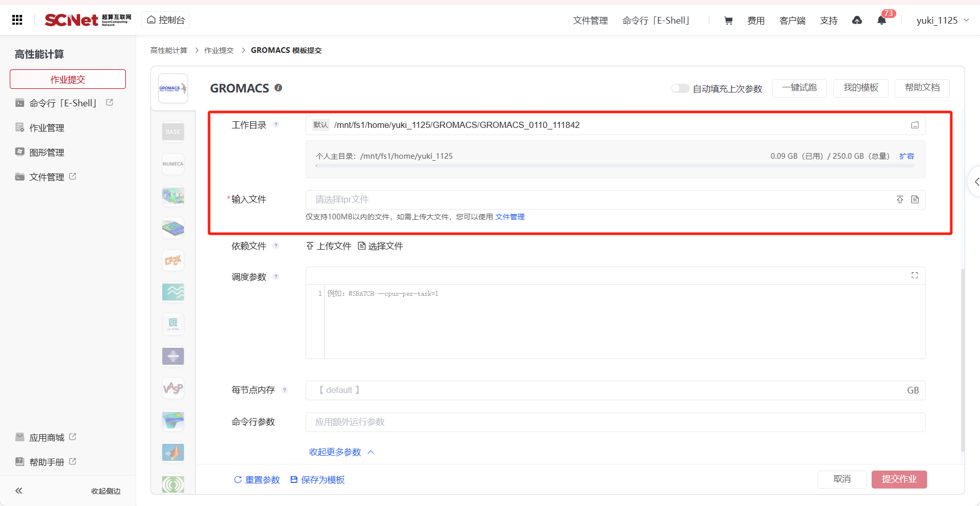Click the SCNet logo
This screenshot has height=506, width=980.
tap(87, 20)
